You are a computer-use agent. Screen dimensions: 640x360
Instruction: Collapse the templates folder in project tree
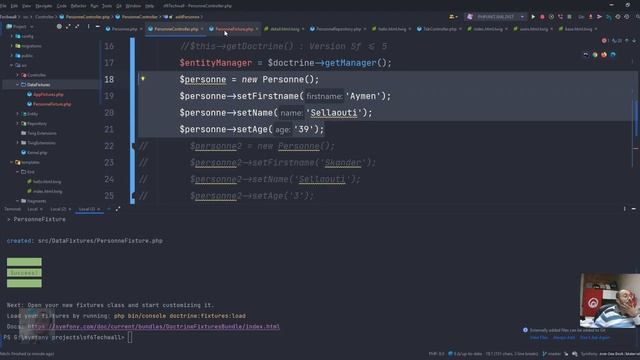pyautogui.click(x=12, y=162)
